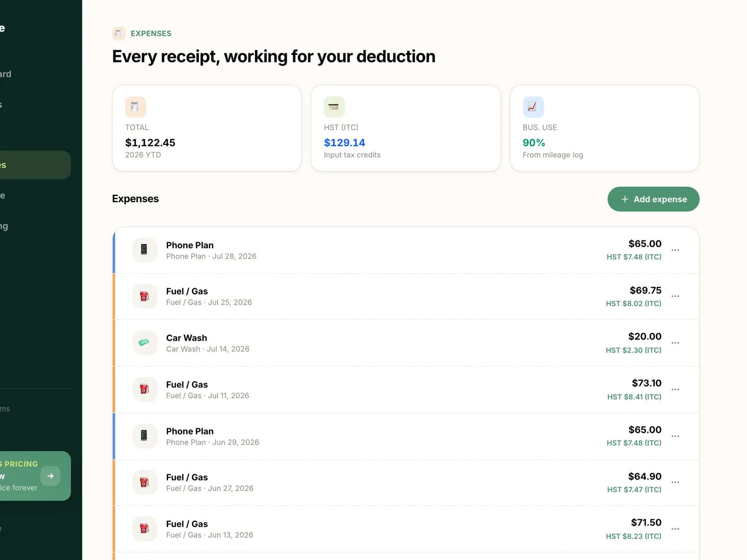
Task: Click the $69.75 amount
Action: tap(646, 290)
